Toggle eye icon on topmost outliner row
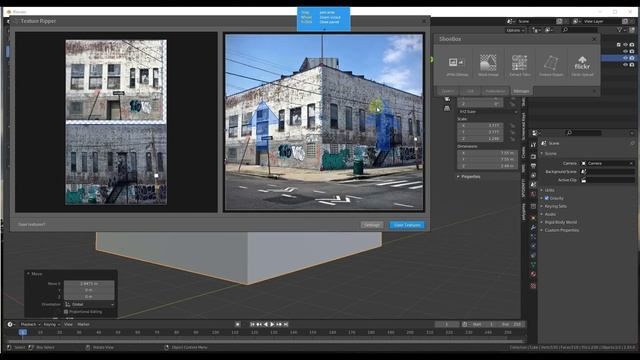This screenshot has width=640, height=360. tap(625, 45)
